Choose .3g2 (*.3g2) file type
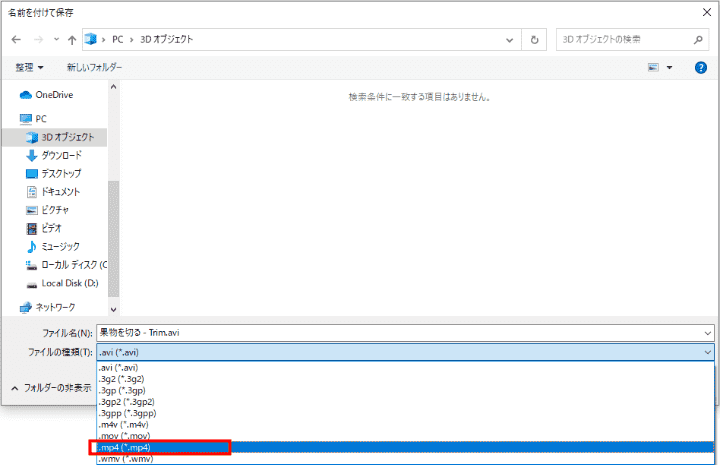Image resolution: width=720 pixels, height=465 pixels. tap(405, 379)
